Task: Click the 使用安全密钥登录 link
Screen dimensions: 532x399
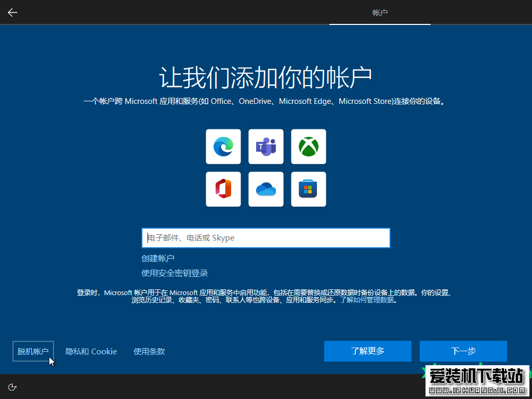Action: (x=175, y=273)
